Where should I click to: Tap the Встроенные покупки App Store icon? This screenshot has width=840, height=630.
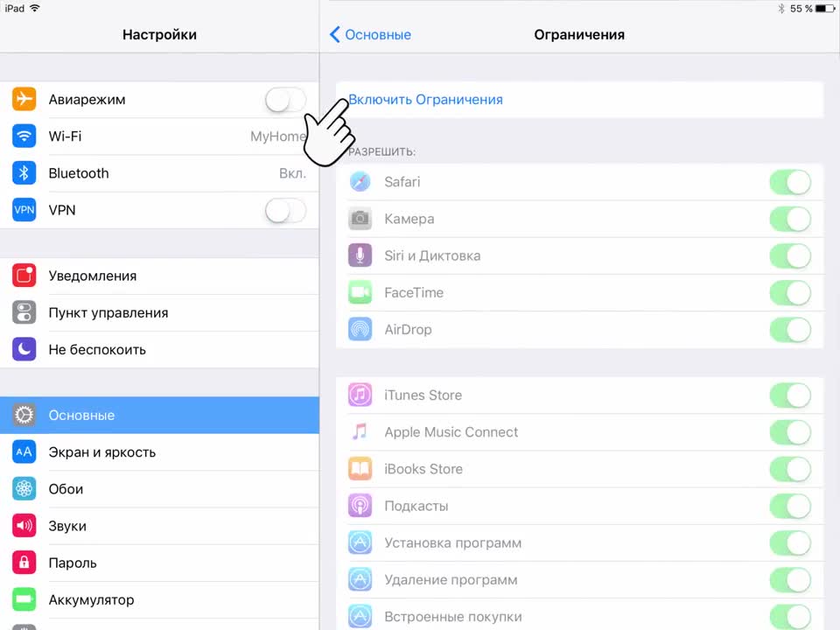tap(360, 617)
